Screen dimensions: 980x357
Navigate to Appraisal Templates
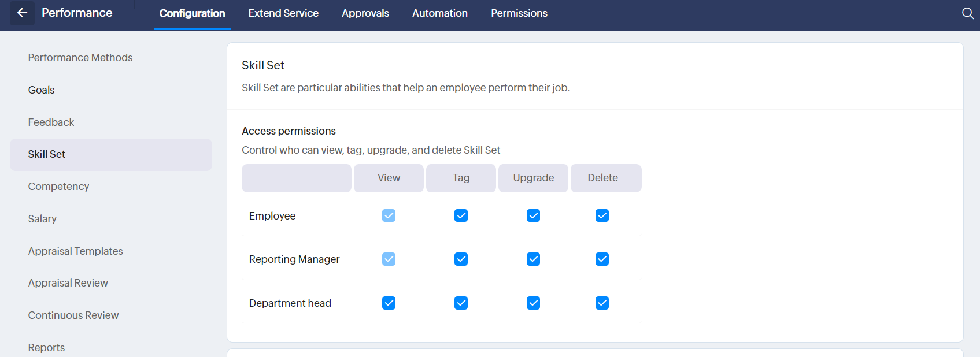tap(75, 251)
